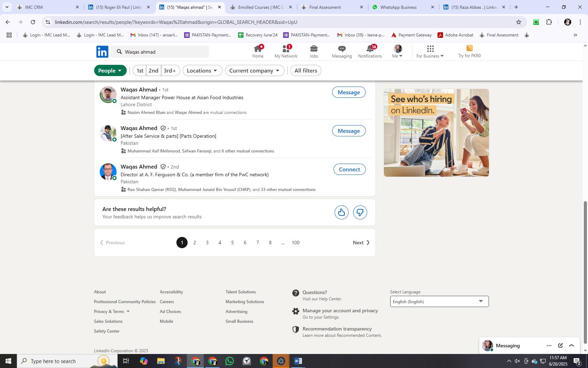Go to results page 5
The width and height of the screenshot is (588, 368).
232,243
